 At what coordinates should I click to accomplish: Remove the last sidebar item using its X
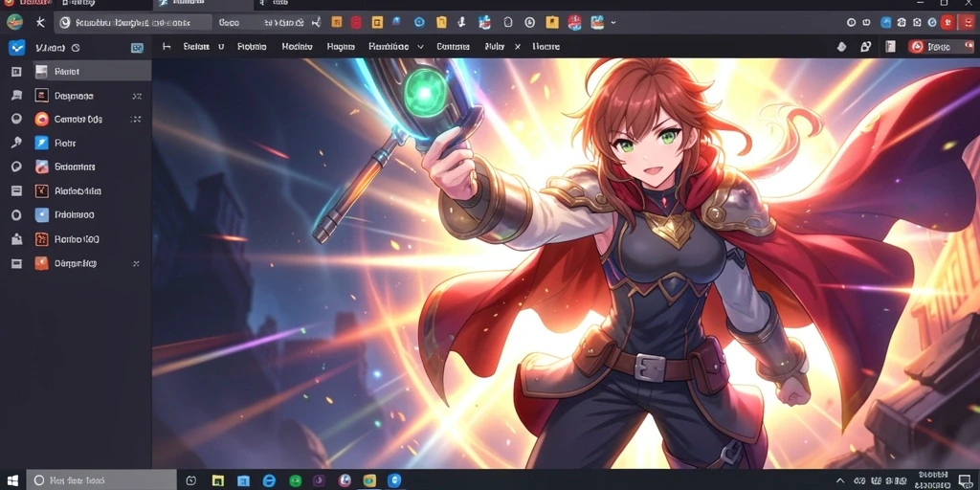point(136,264)
